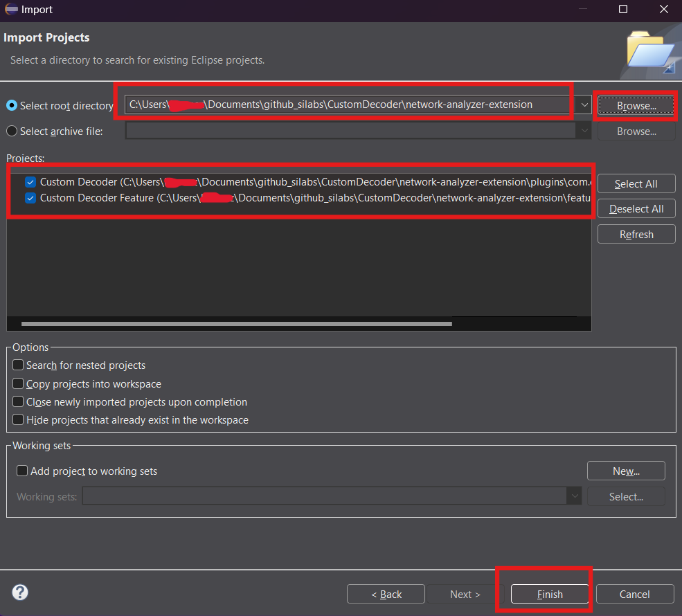Screen dimensions: 682x616
Task: Click the Eclipse icon in title bar
Action: pyautogui.click(x=11, y=9)
